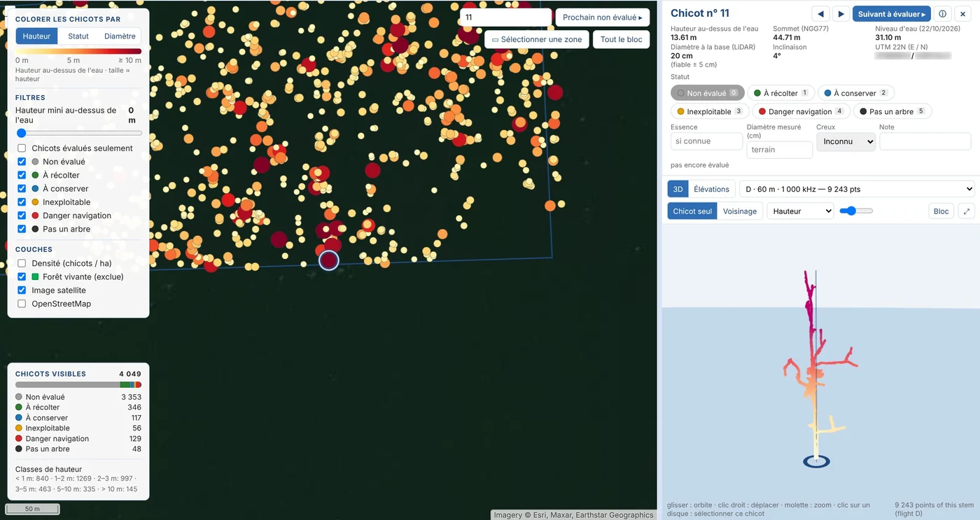Screen dimensions: 980x520
Task: Uncheck the 'À récolter' status filter
Action: coord(22,175)
